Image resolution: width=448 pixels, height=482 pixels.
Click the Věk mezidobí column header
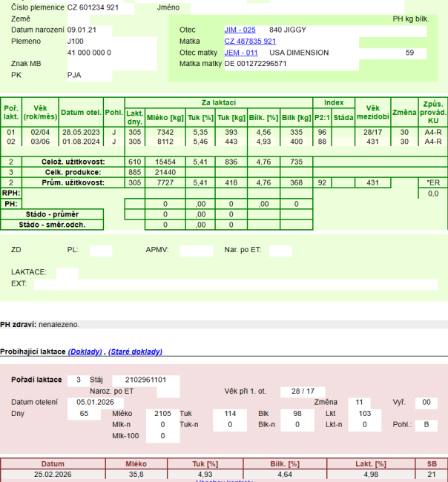(372, 112)
